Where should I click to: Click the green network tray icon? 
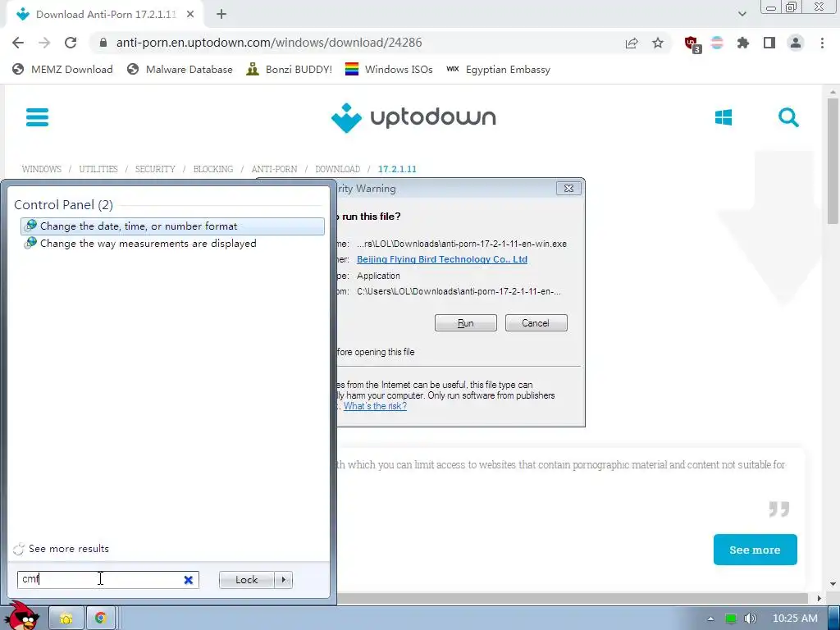click(731, 619)
